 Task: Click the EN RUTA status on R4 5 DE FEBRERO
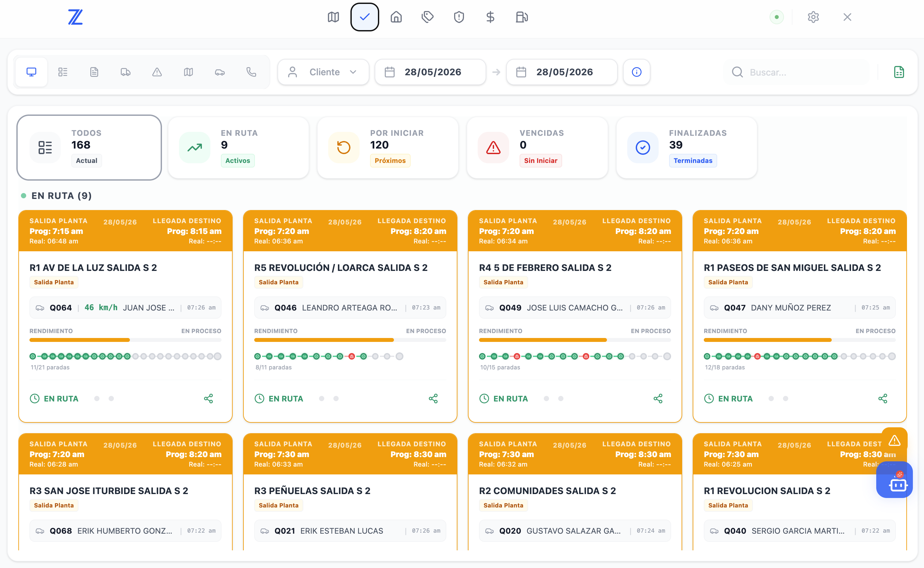coord(504,399)
